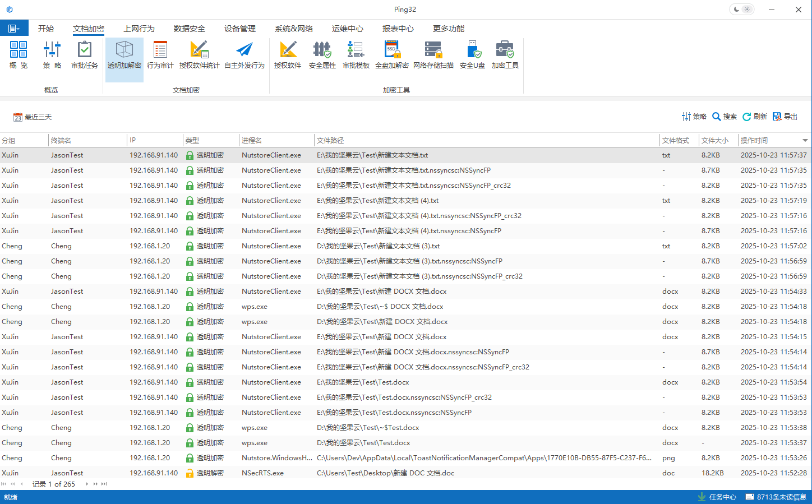The image size is (812, 504).
Task: Click the 导出 export button
Action: [x=785, y=117]
